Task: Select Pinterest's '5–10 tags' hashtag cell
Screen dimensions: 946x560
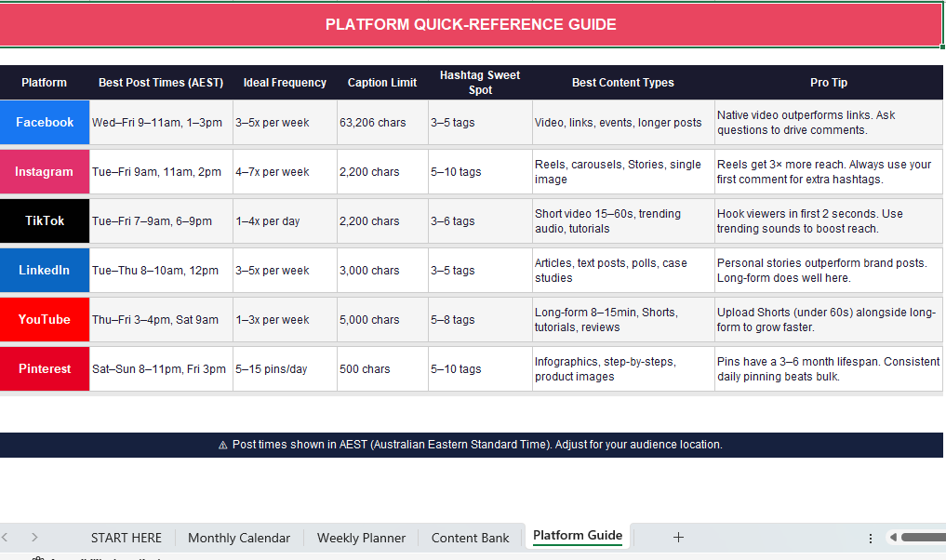Action: pyautogui.click(x=480, y=368)
